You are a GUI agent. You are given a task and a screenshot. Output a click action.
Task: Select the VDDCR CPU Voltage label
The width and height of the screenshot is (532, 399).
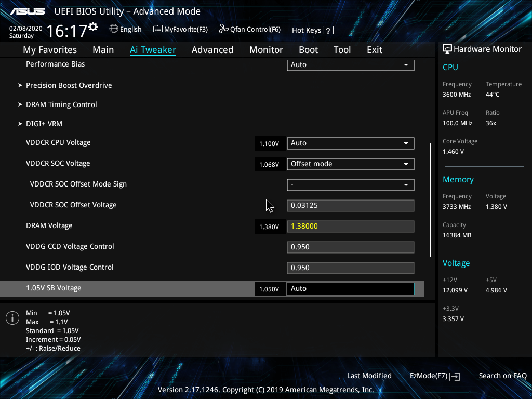pyautogui.click(x=58, y=142)
